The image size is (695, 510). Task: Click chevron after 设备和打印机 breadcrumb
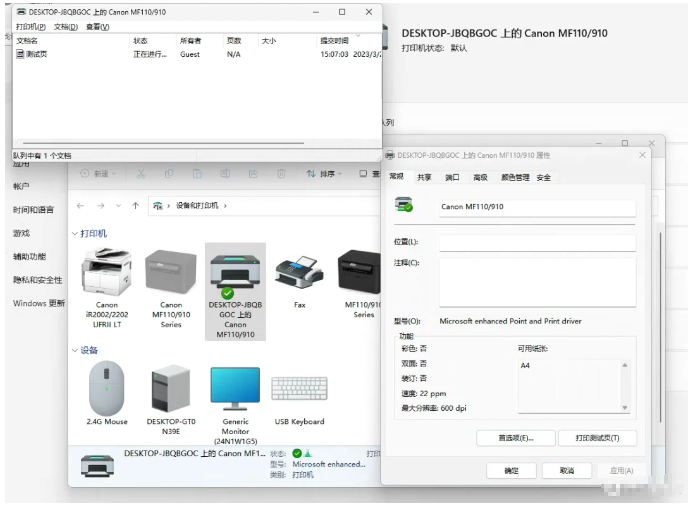pos(225,206)
